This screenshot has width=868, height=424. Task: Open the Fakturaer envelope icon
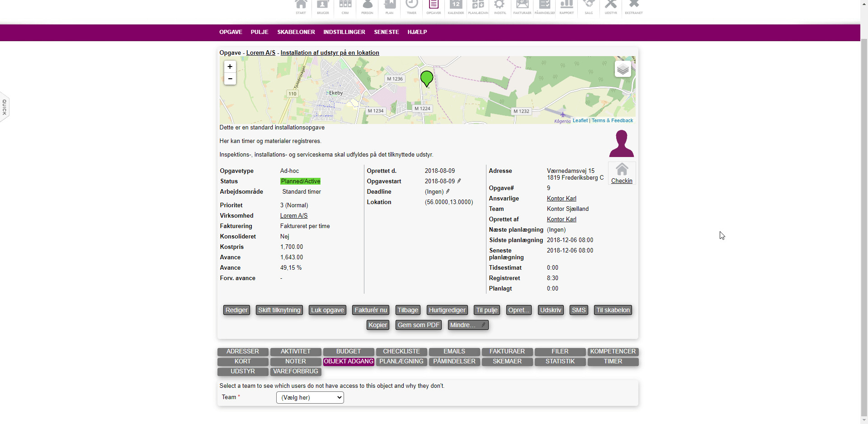[x=522, y=7]
